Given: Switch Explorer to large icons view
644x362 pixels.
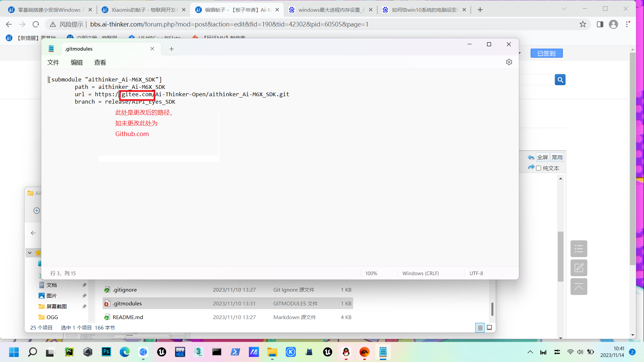Looking at the screenshot, I should click(489, 328).
